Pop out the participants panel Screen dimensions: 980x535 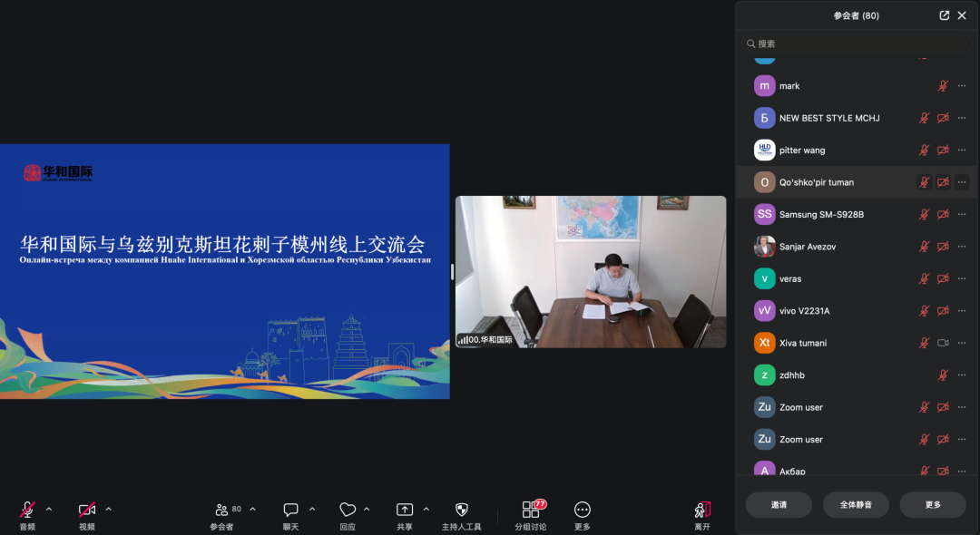tap(945, 15)
